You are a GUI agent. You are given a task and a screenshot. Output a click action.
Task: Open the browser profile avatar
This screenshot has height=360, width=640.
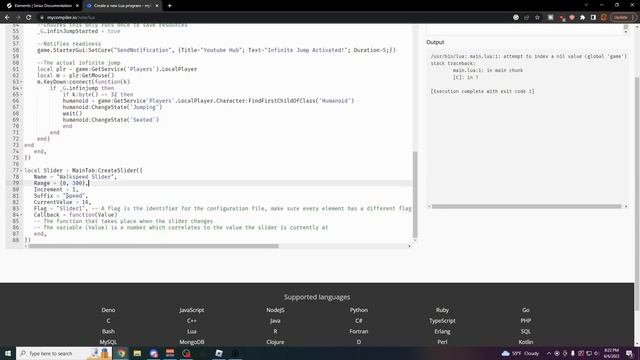point(604,18)
